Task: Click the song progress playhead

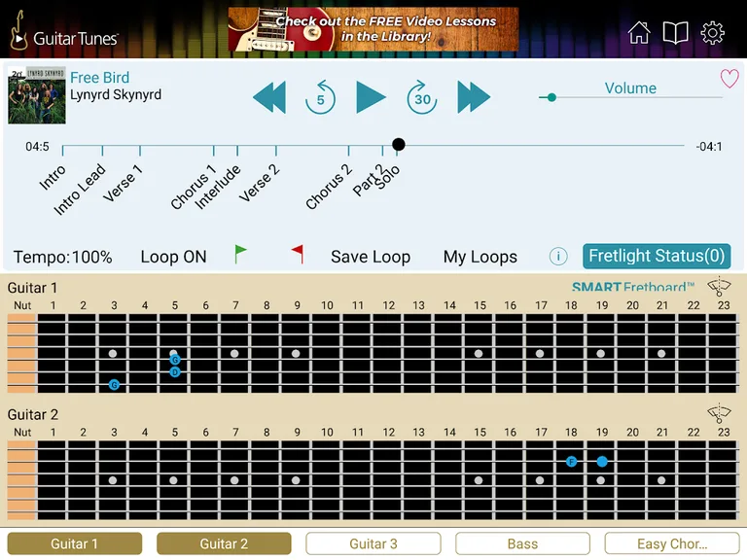Action: tap(398, 144)
